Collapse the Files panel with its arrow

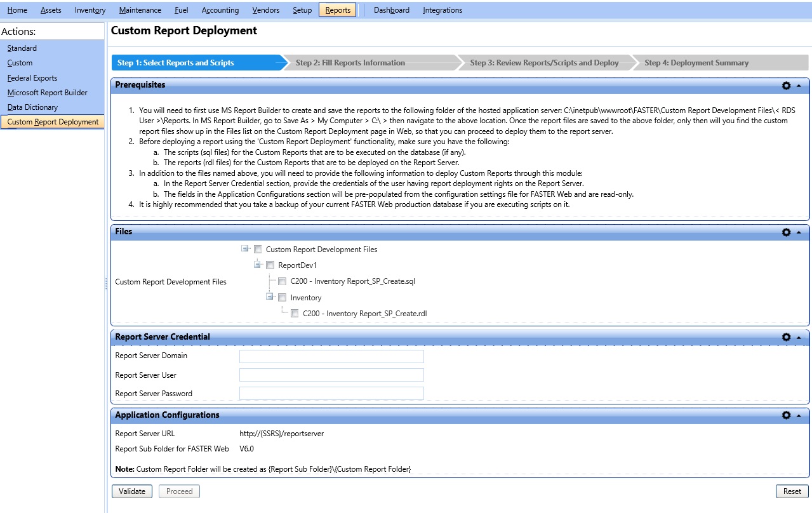(799, 232)
